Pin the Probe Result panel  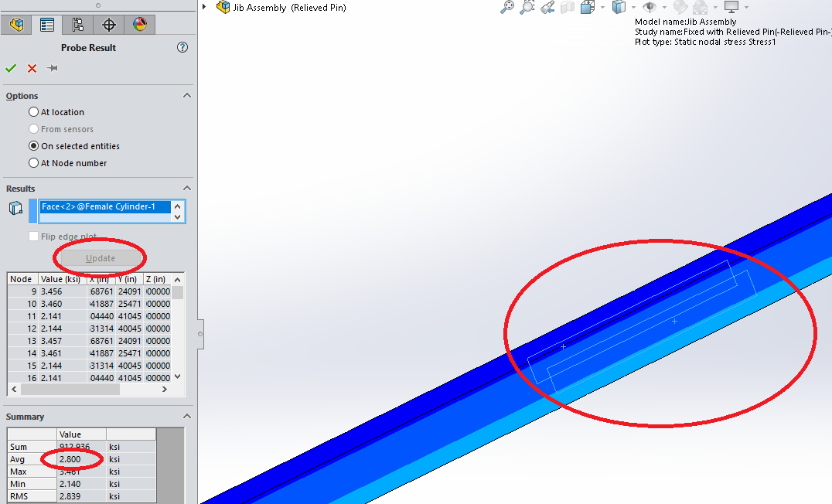(52, 68)
